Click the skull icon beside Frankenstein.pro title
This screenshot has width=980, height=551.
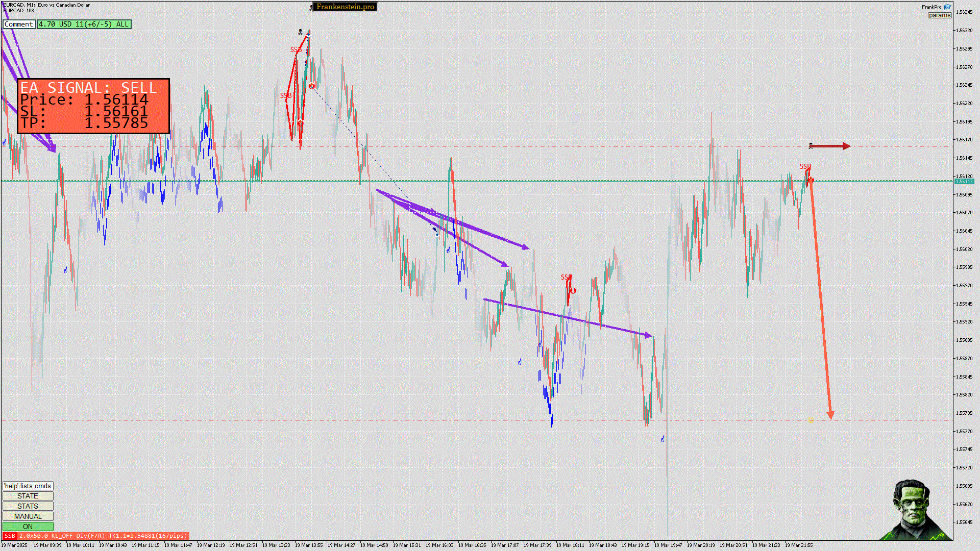(x=311, y=8)
